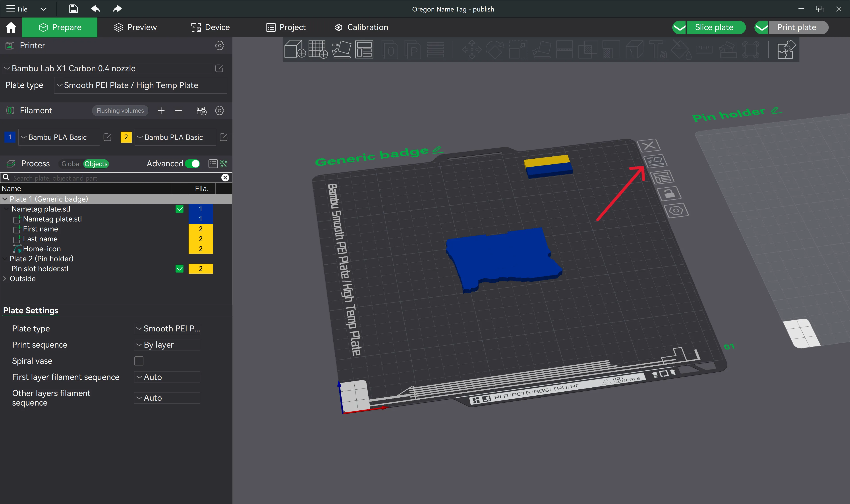Viewport: 850px width, 504px height.
Task: Click the AMS filament sync icon
Action: [201, 111]
